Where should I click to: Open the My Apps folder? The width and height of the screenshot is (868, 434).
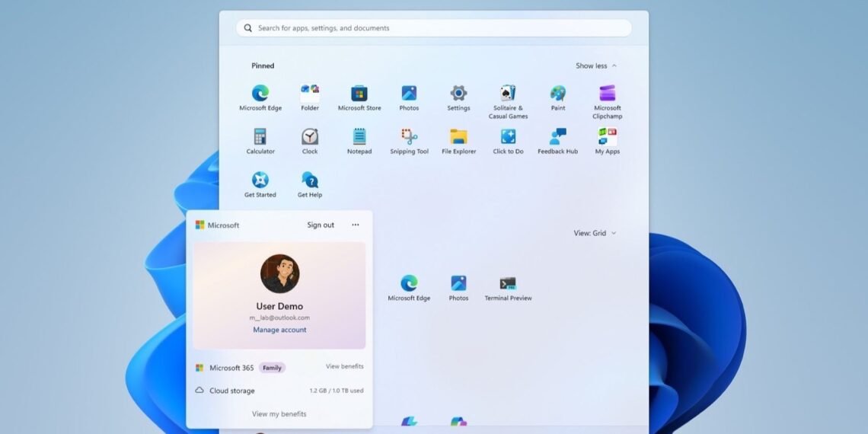click(608, 141)
